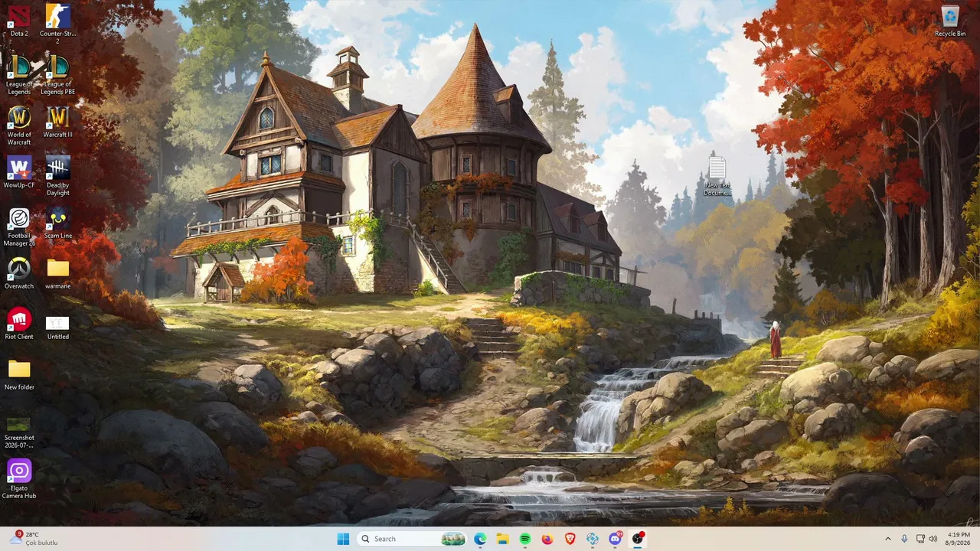
Task: Select the Football Manager 26 shortcut
Action: (x=19, y=227)
